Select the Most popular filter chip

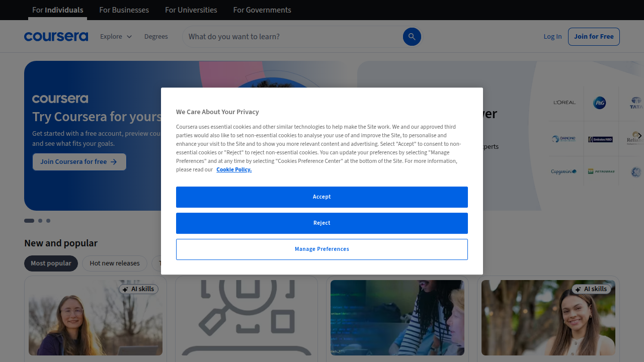click(51, 263)
